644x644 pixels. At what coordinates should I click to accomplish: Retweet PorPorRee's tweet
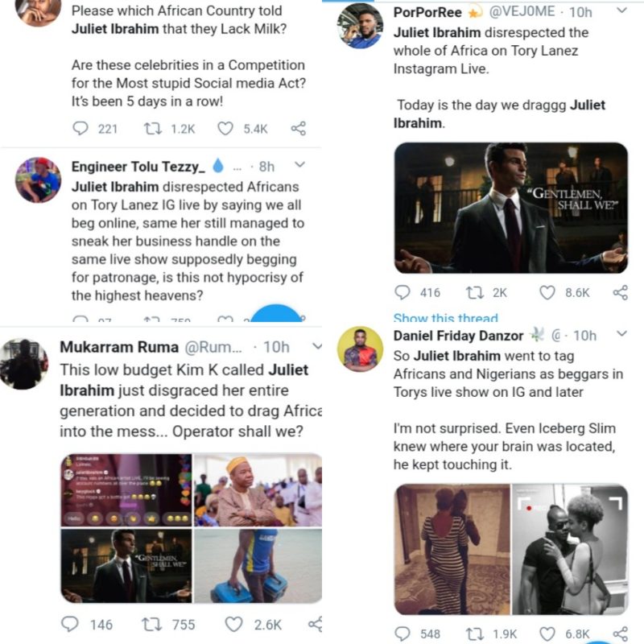coord(473,293)
